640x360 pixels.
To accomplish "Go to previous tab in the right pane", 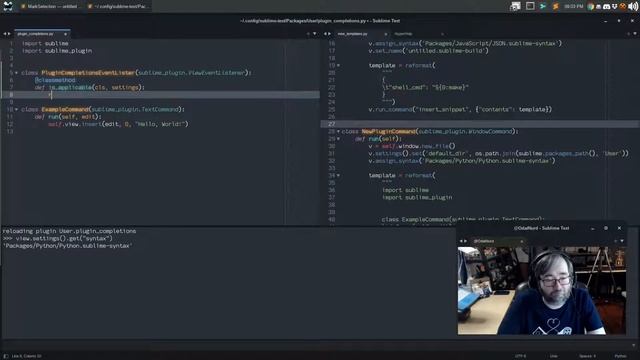I will pos(325,34).
